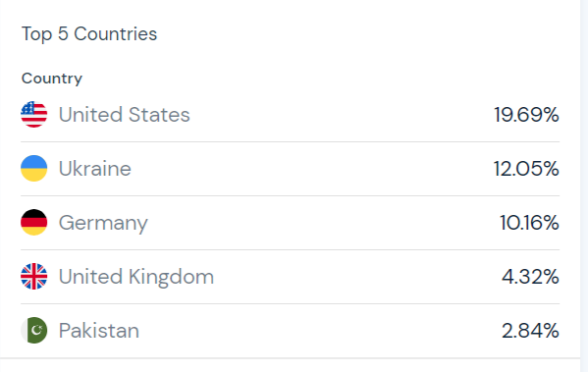This screenshot has width=588, height=372.
Task: Click the 10.16% value for Germany
Action: click(x=529, y=223)
